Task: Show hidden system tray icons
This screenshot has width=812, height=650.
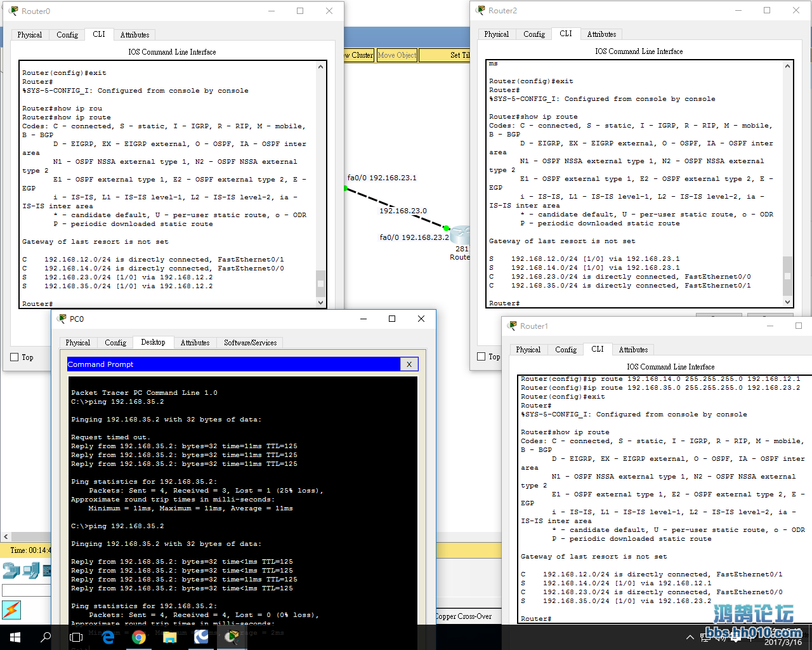Action: coord(690,637)
